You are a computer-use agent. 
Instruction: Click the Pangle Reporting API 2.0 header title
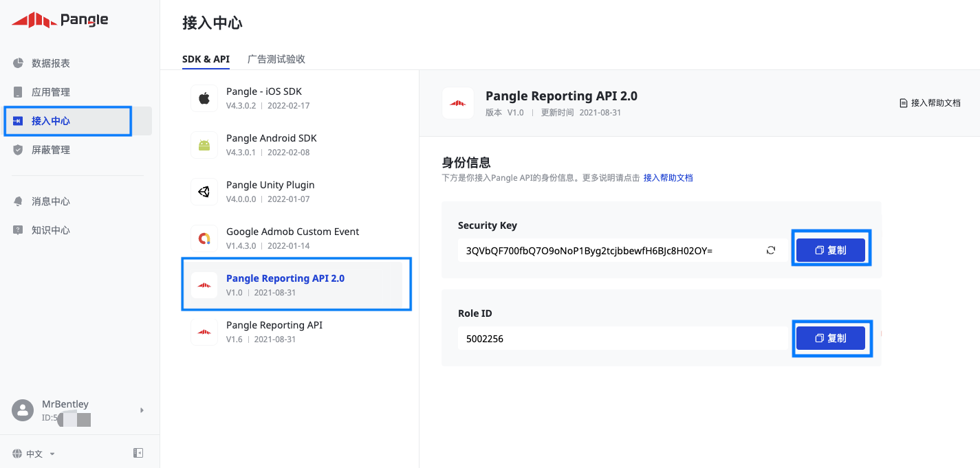561,96
